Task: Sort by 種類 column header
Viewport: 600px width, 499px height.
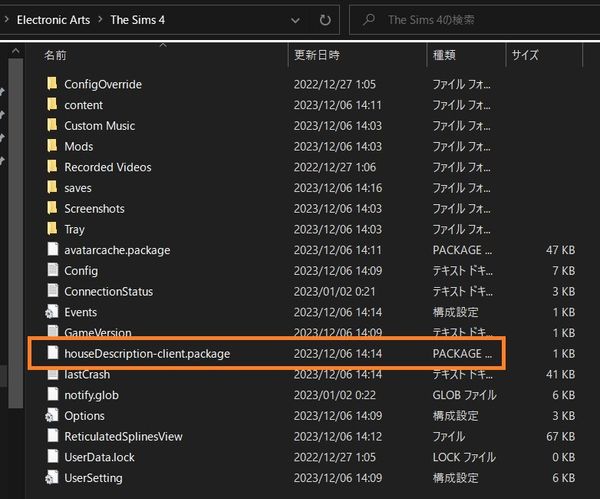Action: point(444,55)
